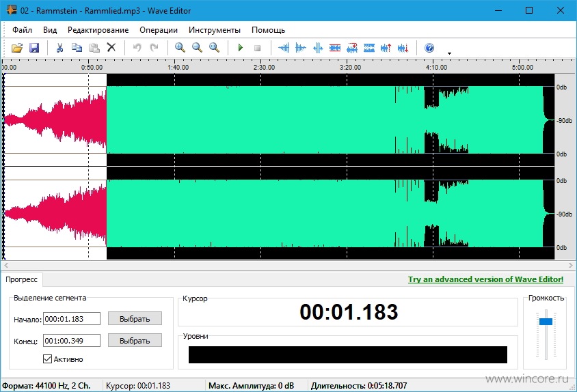Screen dimensions: 577x392
Task: Click the 4:10.00 marker on the timeline ruler
Action: pos(436,68)
